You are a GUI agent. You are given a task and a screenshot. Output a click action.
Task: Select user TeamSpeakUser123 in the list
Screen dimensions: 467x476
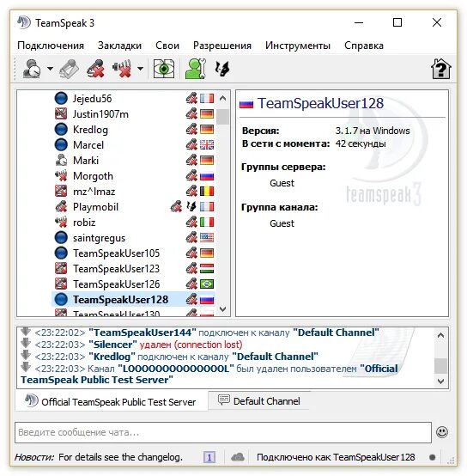click(x=116, y=269)
